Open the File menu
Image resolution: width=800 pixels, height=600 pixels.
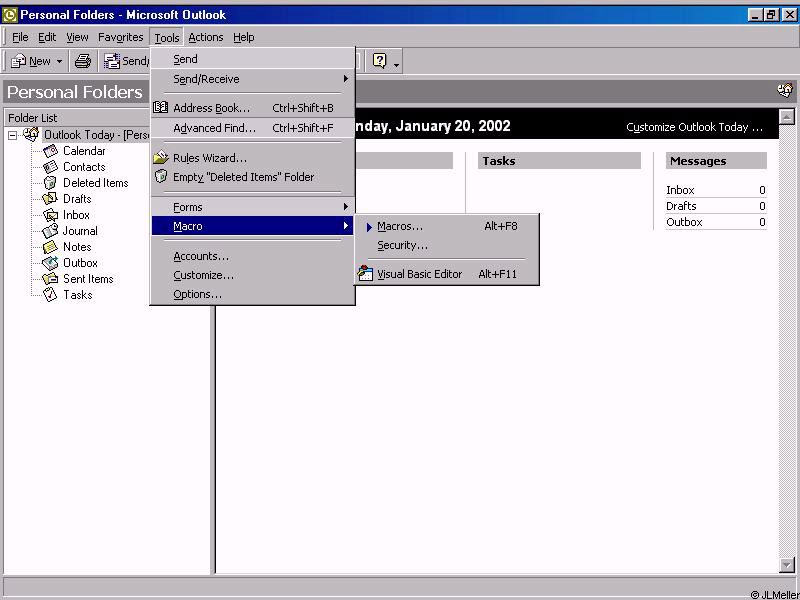20,37
